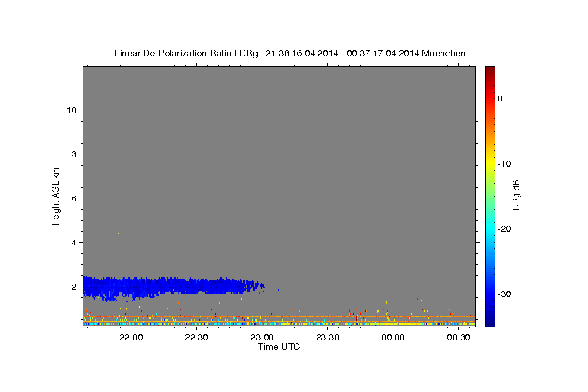Click the 00:30 time axis label
Screen dimensions: 588x392
[459, 337]
